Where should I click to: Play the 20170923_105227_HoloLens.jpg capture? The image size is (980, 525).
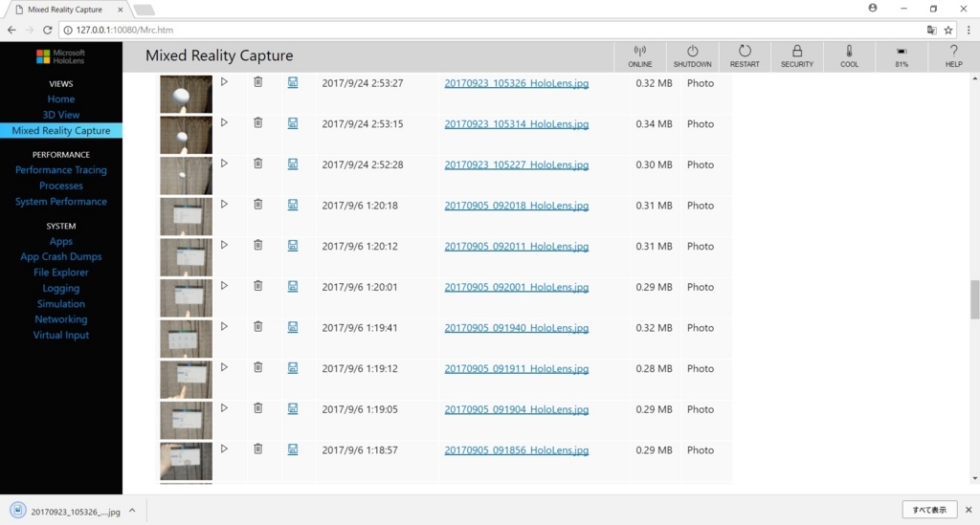(224, 163)
